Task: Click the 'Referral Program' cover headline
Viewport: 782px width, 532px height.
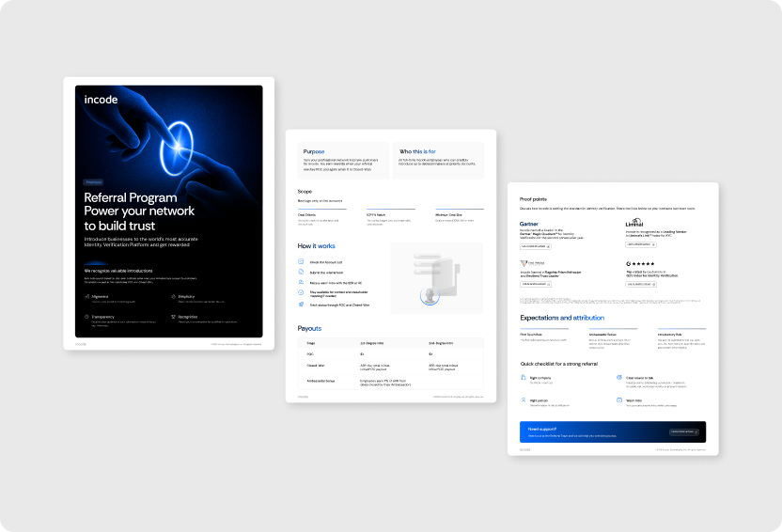Action: [130, 197]
